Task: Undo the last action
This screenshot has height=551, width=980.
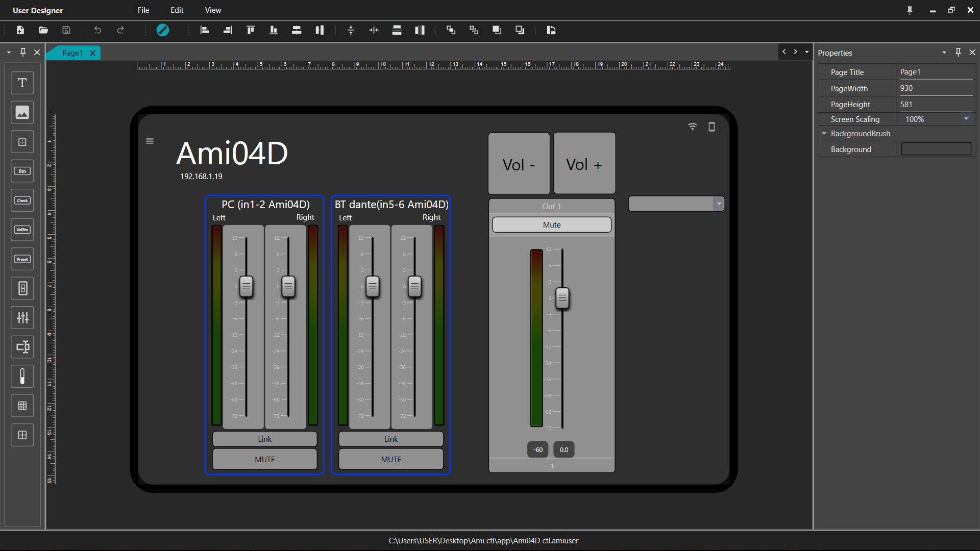Action: (x=97, y=30)
